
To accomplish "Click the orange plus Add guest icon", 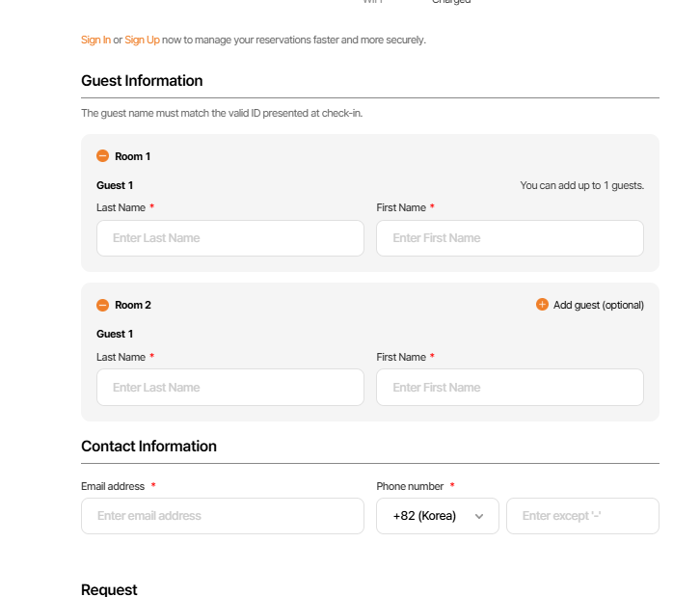I will click(542, 305).
